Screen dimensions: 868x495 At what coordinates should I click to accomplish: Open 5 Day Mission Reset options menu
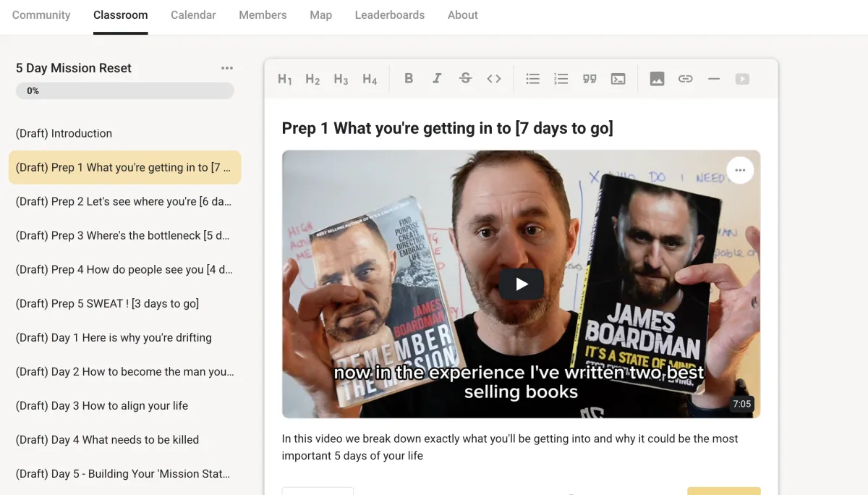coord(227,68)
